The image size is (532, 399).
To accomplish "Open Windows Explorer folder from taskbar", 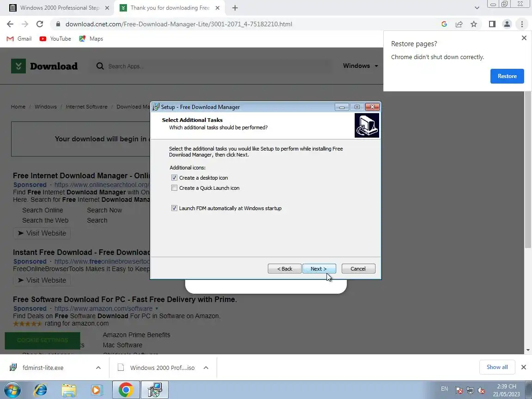I will pyautogui.click(x=68, y=390).
